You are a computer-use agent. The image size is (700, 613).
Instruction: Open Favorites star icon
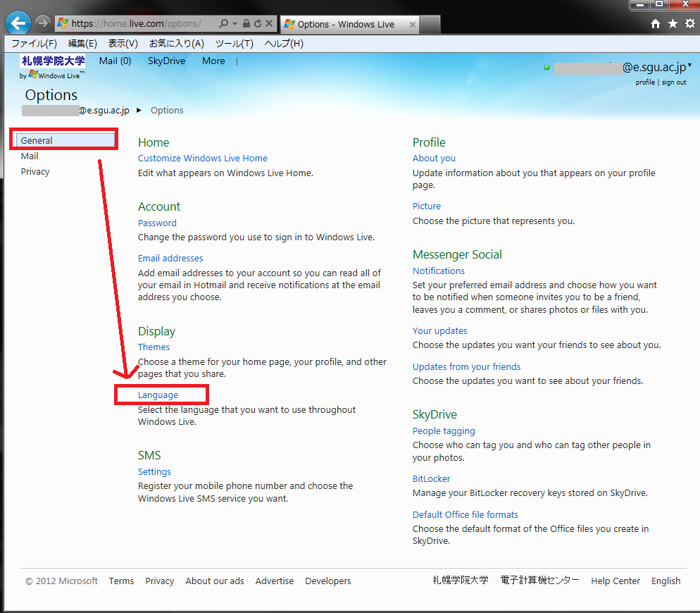pyautogui.click(x=673, y=24)
